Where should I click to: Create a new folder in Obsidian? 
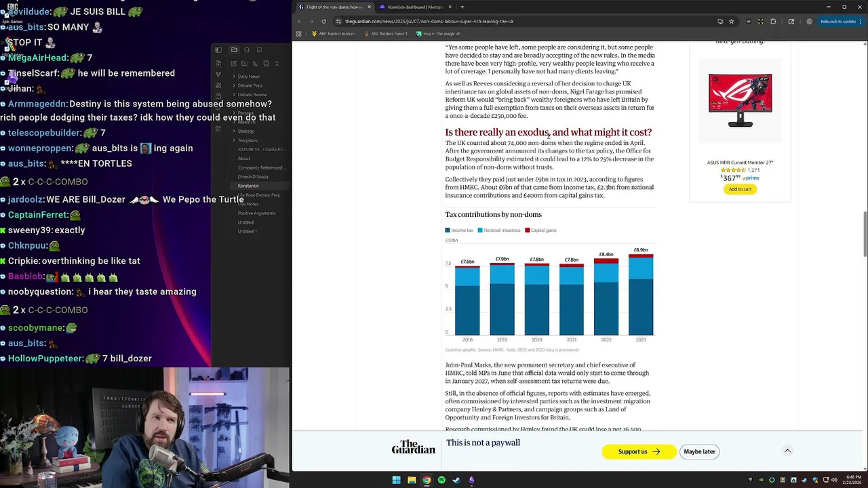(244, 64)
